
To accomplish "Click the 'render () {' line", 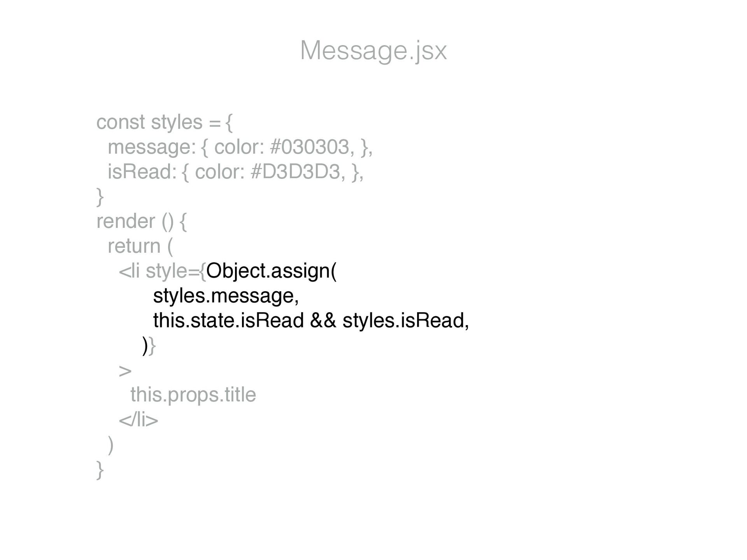I will point(142,222).
